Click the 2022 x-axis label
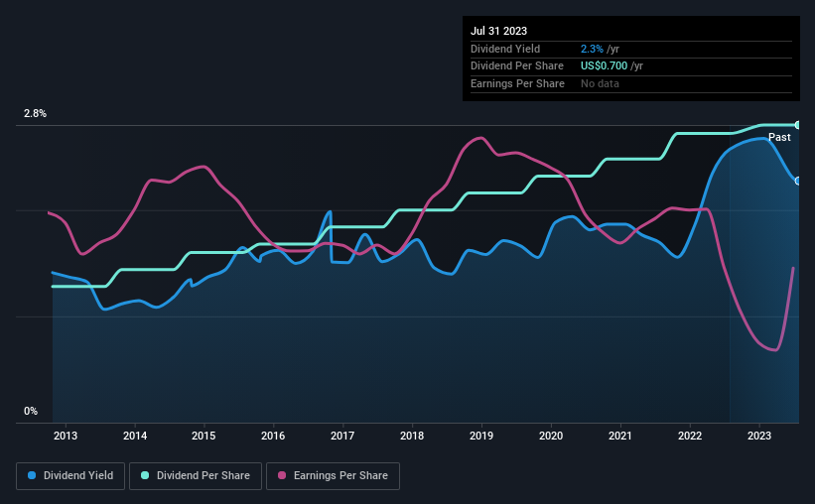Image resolution: width=815 pixels, height=504 pixels. click(x=690, y=436)
